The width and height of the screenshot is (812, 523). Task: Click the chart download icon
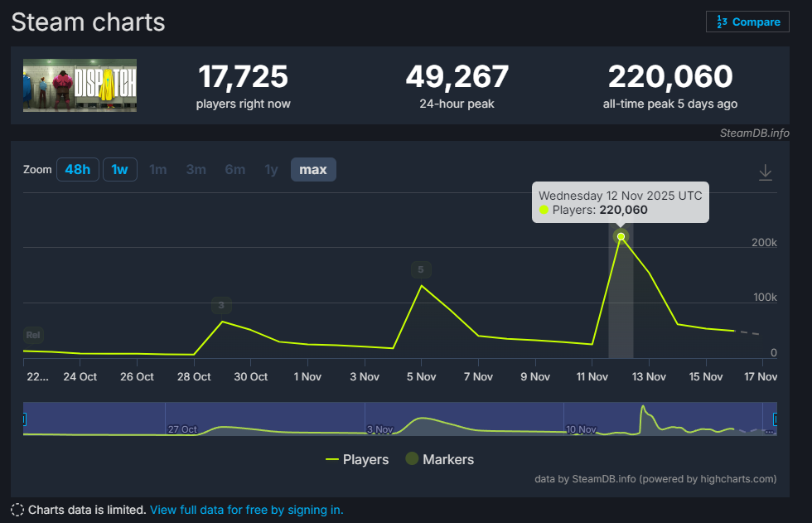pyautogui.click(x=766, y=172)
